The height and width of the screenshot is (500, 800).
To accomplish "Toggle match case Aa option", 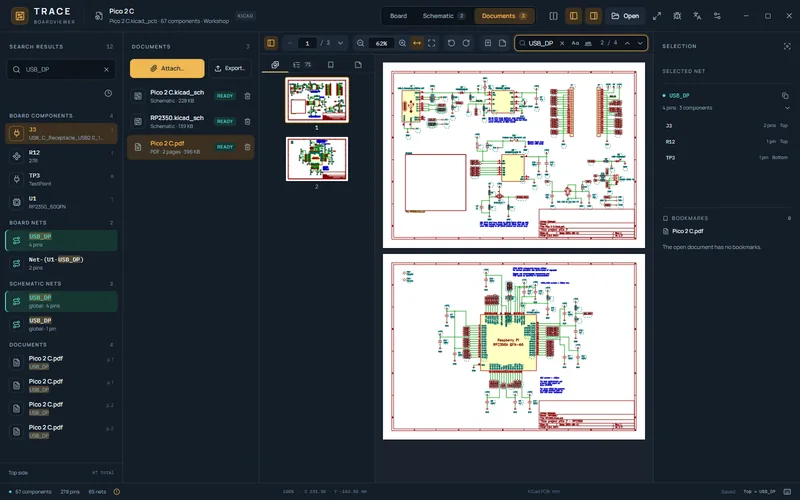I will coord(575,43).
